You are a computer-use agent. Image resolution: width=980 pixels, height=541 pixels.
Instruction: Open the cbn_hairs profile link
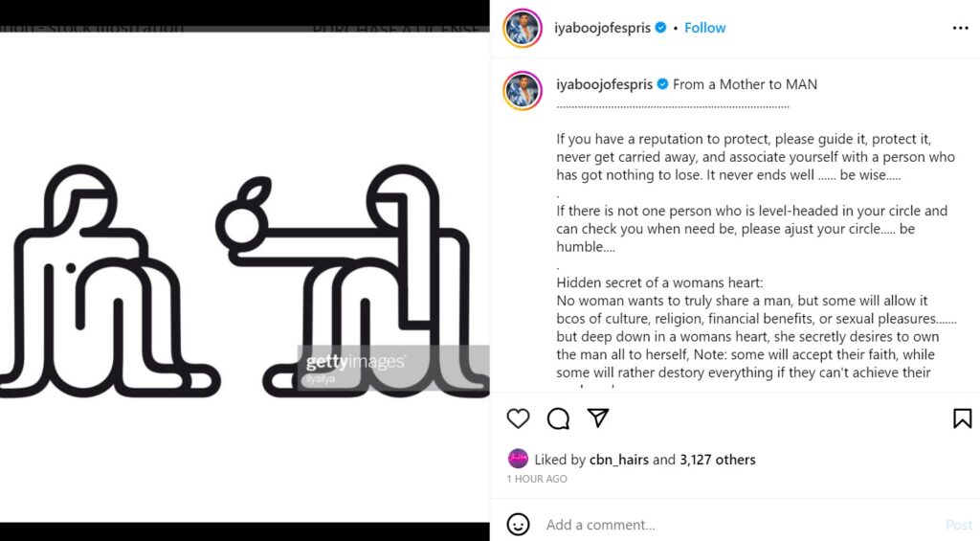619,460
